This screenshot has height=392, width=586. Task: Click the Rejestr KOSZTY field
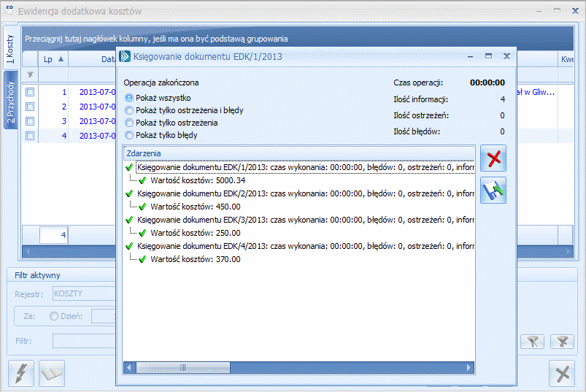(x=85, y=293)
